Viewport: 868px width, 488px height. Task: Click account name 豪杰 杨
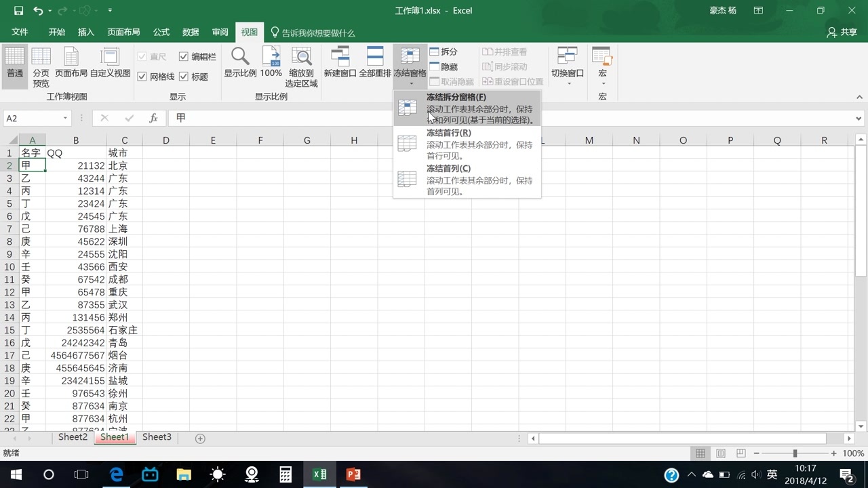point(723,10)
